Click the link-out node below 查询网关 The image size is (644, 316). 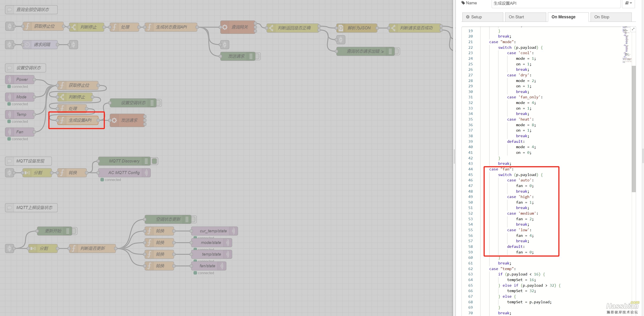coord(225,44)
